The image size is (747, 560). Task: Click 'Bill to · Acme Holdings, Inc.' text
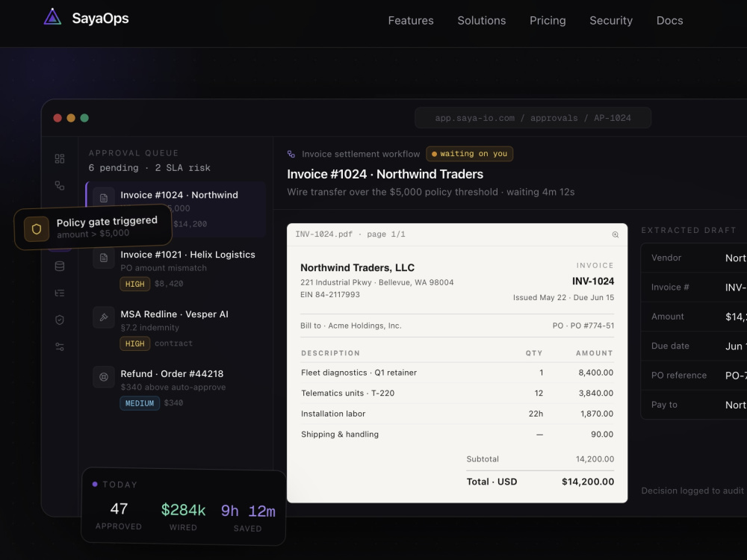click(350, 326)
